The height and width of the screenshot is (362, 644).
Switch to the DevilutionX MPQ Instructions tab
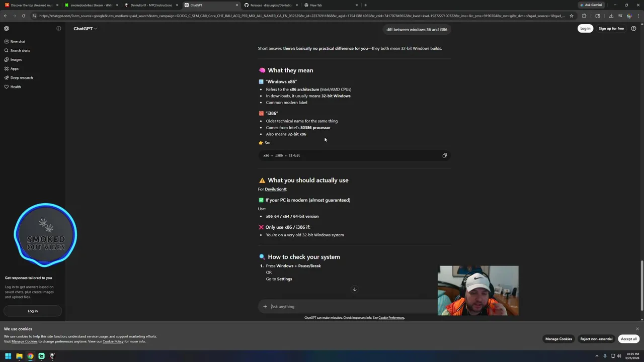pyautogui.click(x=151, y=5)
